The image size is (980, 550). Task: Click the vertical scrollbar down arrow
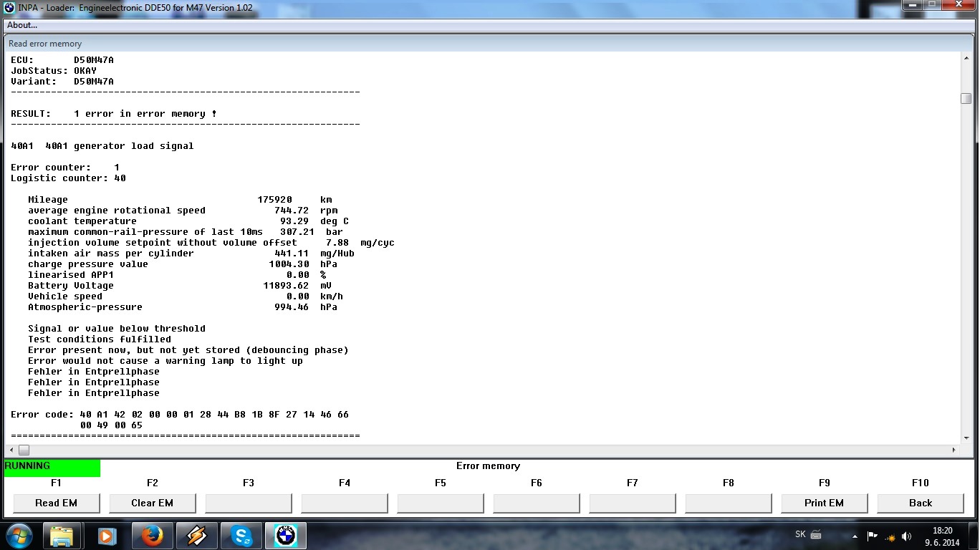tap(966, 438)
